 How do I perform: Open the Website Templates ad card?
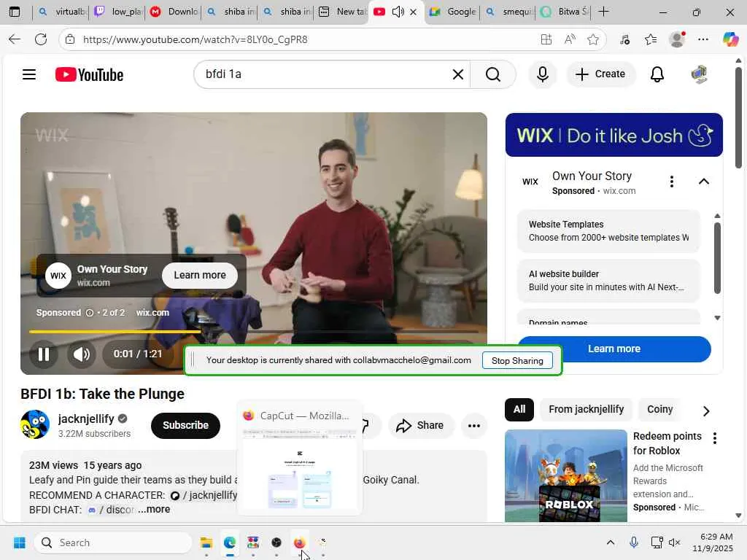pos(608,231)
